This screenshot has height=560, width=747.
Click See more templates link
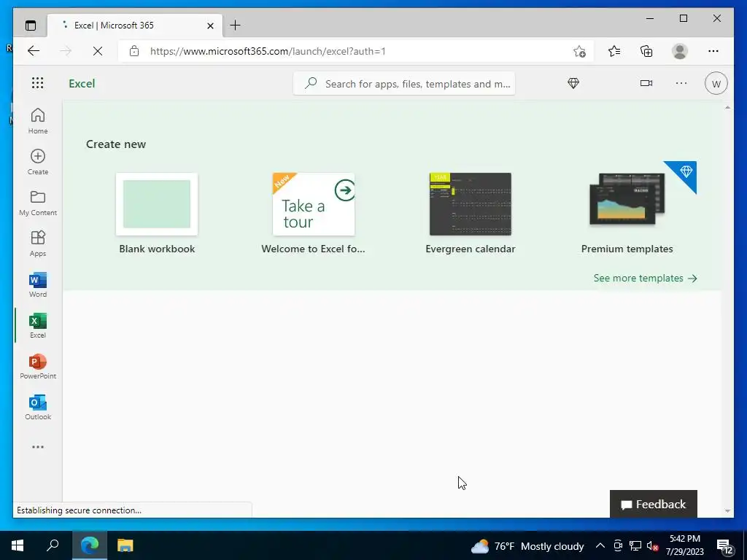click(645, 278)
